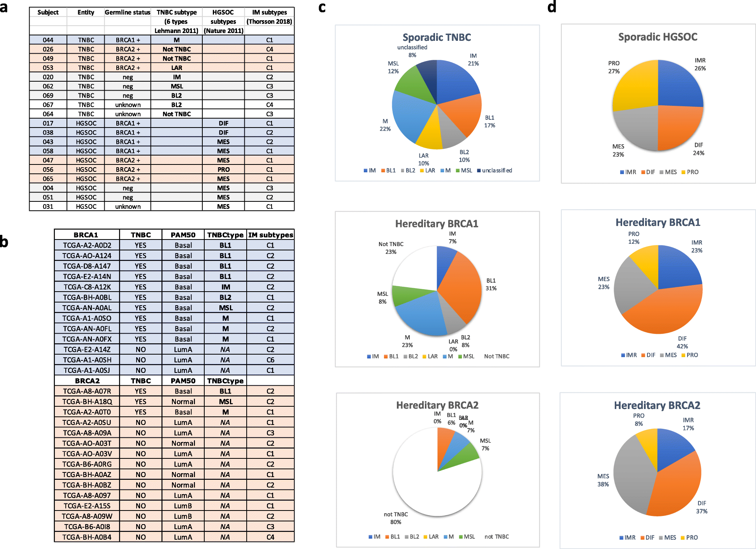Click the IMR 17% label in BRCA2 HGSOC pie

pos(688,424)
